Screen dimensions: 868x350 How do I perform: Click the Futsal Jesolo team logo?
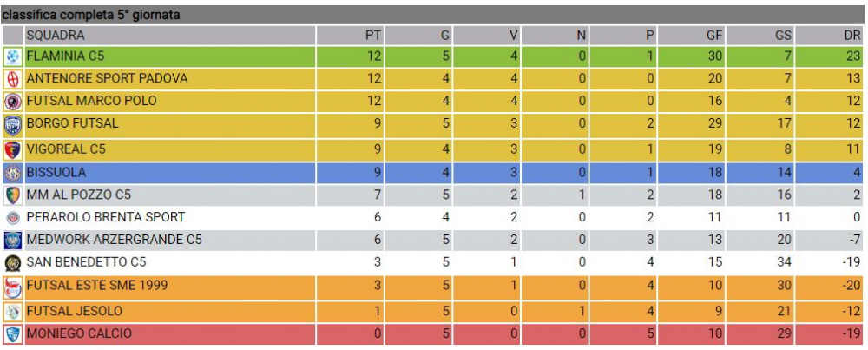pyautogui.click(x=12, y=312)
